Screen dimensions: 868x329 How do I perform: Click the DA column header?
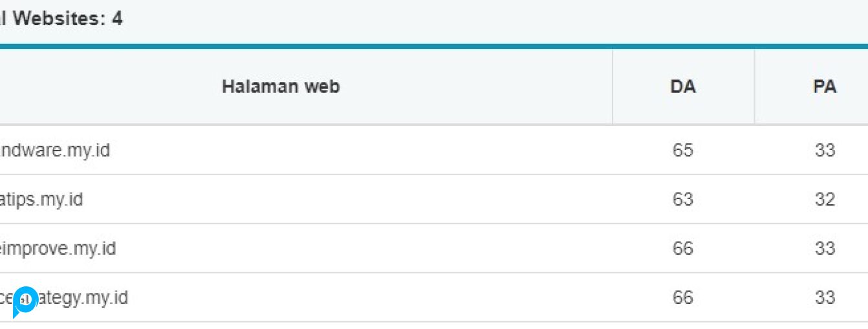(x=683, y=87)
